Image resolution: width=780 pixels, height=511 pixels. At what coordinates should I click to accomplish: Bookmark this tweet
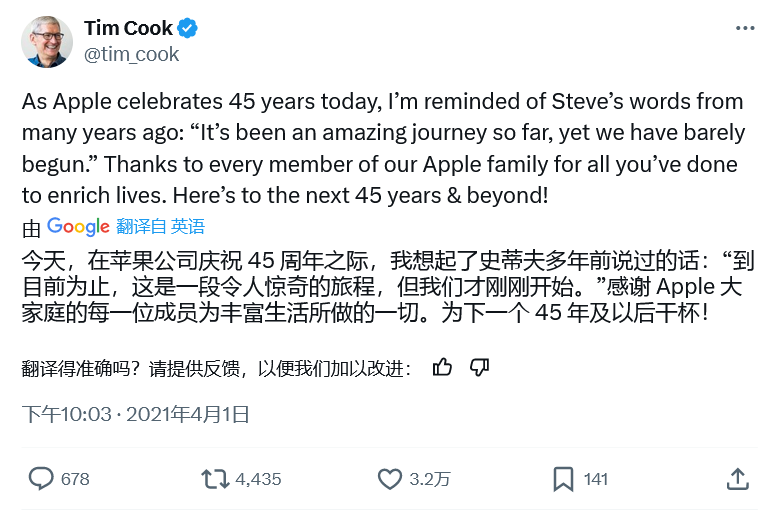coord(563,479)
